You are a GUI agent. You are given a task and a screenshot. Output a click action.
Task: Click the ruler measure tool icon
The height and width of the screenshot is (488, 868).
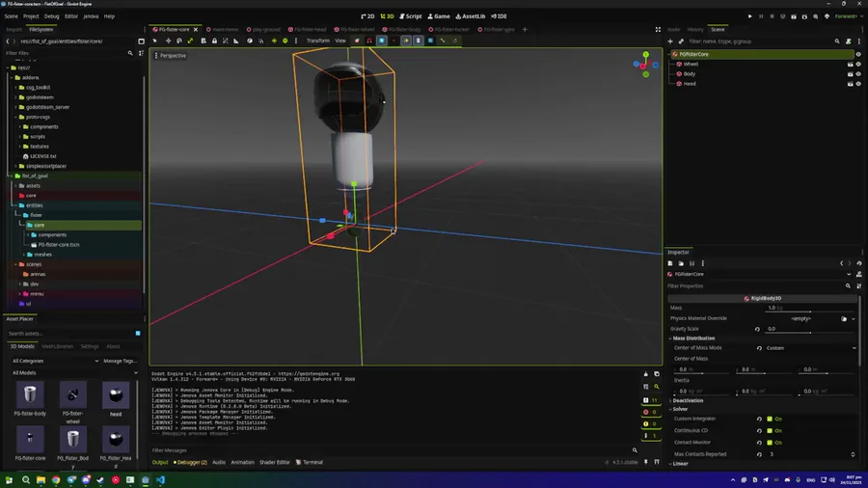236,41
